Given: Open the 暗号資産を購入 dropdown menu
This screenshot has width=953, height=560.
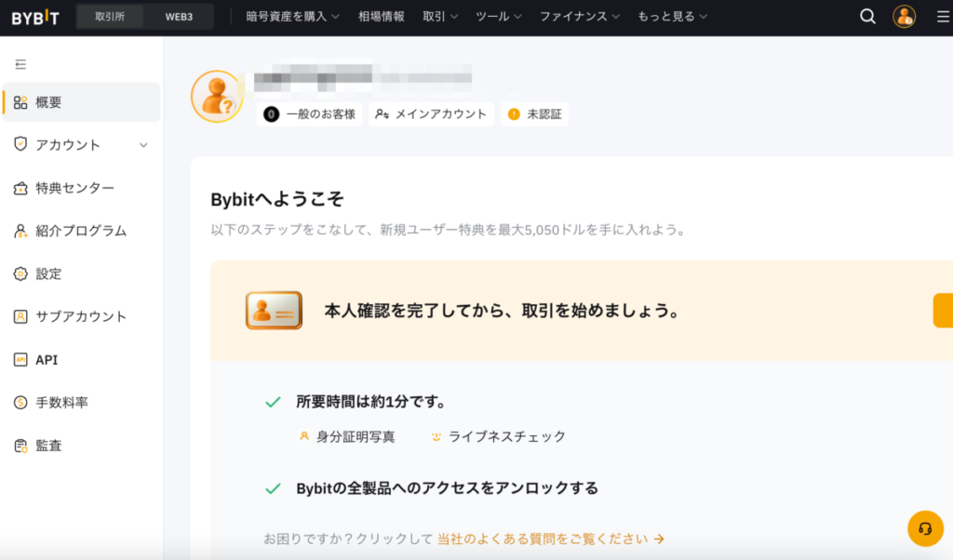Looking at the screenshot, I should [292, 17].
